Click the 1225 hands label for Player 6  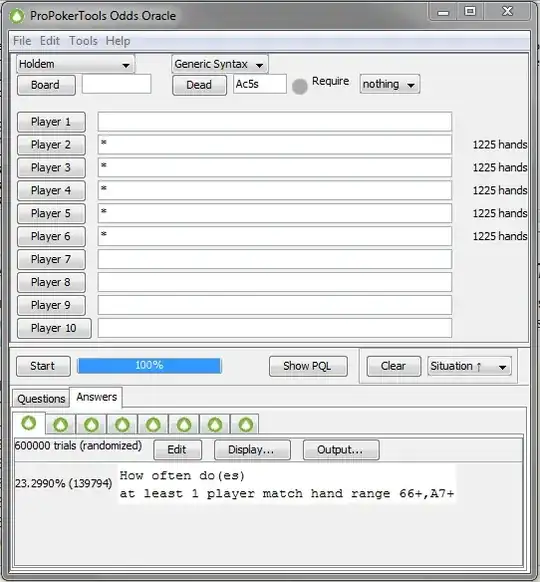pos(500,236)
